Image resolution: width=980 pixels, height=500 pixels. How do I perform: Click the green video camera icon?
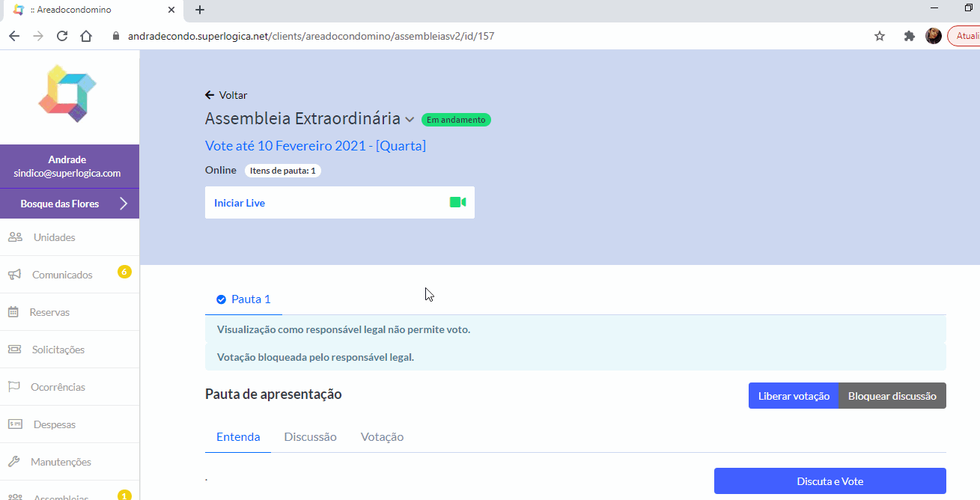coord(458,203)
